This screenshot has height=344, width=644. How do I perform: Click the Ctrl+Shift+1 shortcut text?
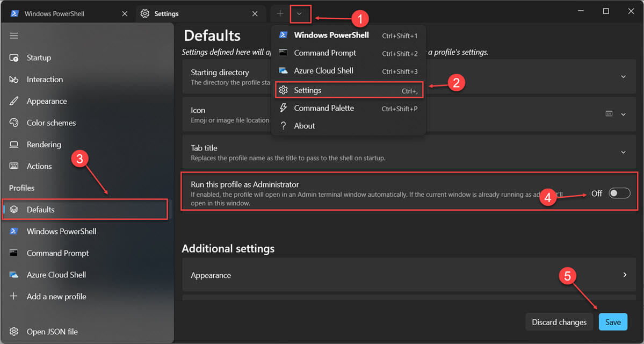[400, 36]
